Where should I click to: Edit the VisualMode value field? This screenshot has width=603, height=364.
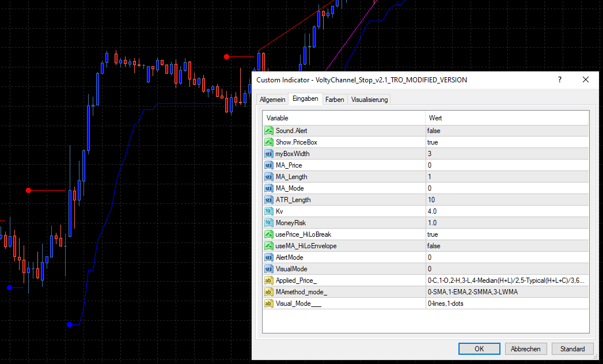tap(507, 269)
